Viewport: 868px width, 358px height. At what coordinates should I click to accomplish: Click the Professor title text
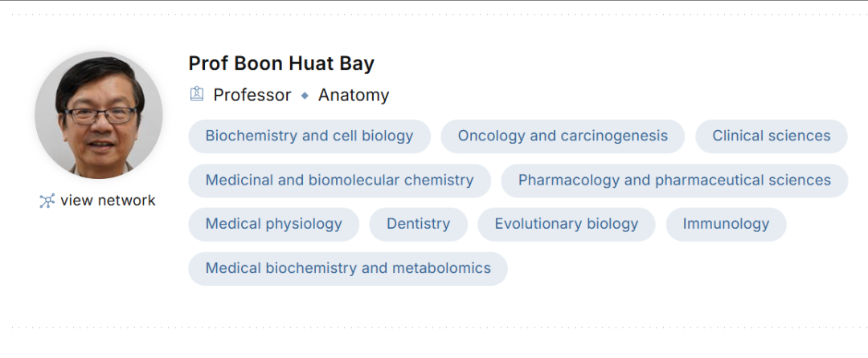tap(252, 96)
